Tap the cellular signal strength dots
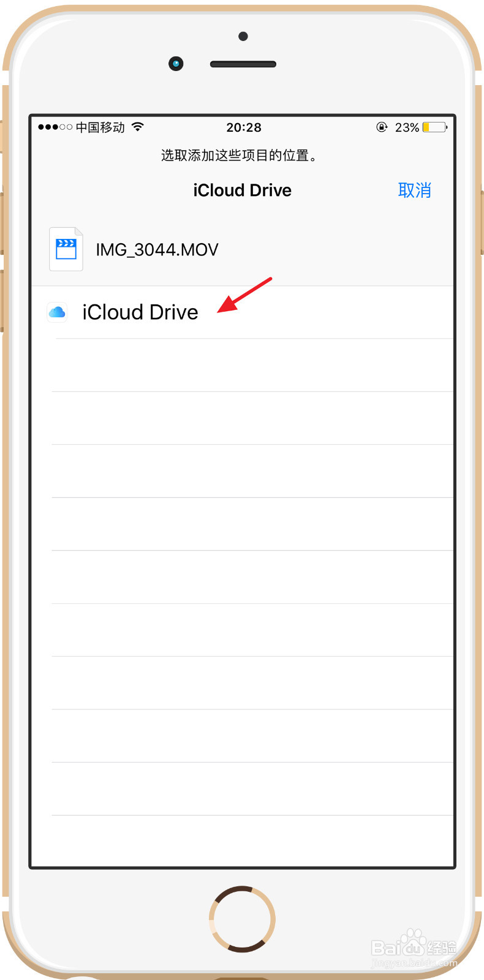 pos(55,127)
